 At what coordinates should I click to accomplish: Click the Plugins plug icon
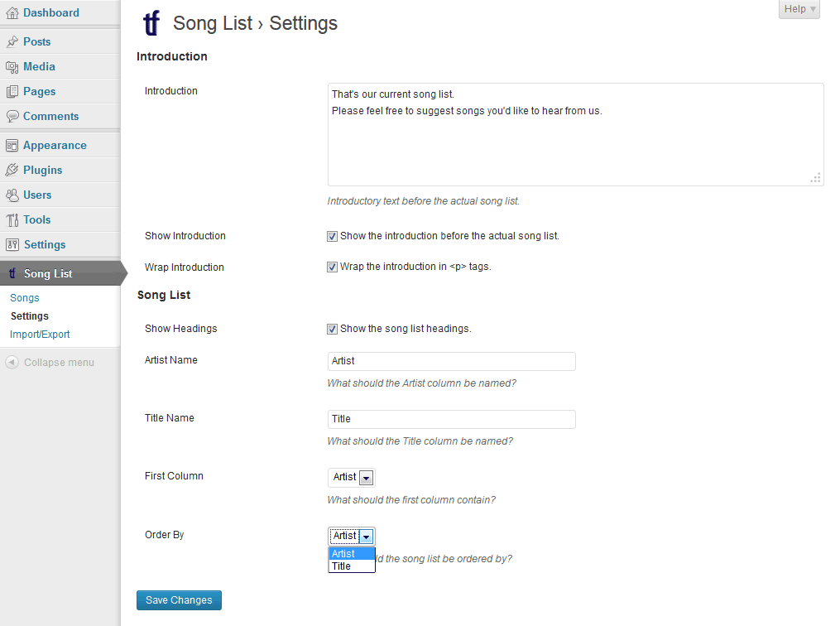[x=12, y=171]
